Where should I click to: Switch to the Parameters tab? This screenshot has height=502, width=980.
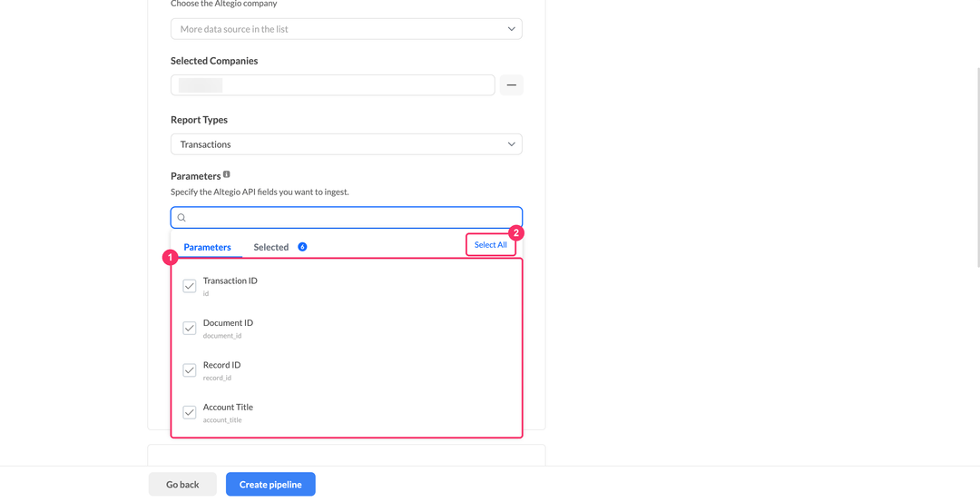click(x=207, y=248)
